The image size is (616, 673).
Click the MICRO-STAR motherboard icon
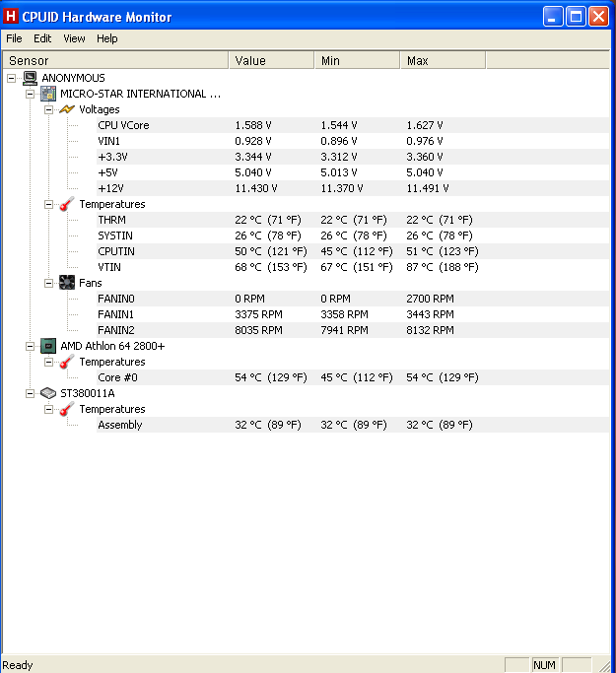click(48, 94)
